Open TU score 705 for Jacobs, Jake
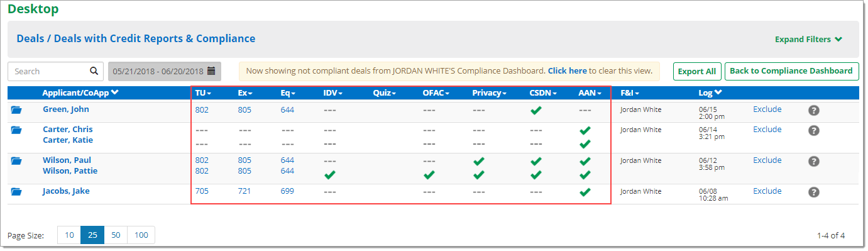Image resolution: width=868 pixels, height=251 pixels. pos(202,191)
